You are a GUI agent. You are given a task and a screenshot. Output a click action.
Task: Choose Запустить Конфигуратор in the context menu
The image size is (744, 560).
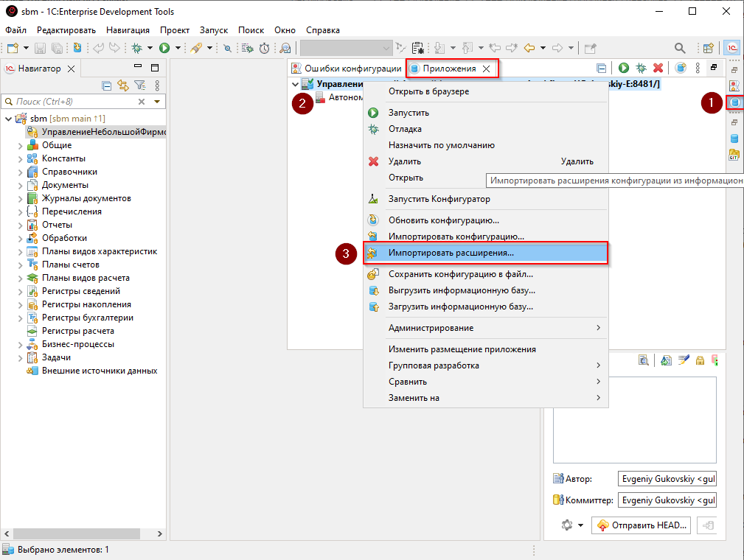tap(439, 199)
